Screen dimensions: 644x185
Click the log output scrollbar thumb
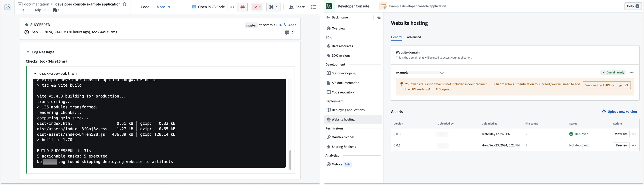click(290, 160)
